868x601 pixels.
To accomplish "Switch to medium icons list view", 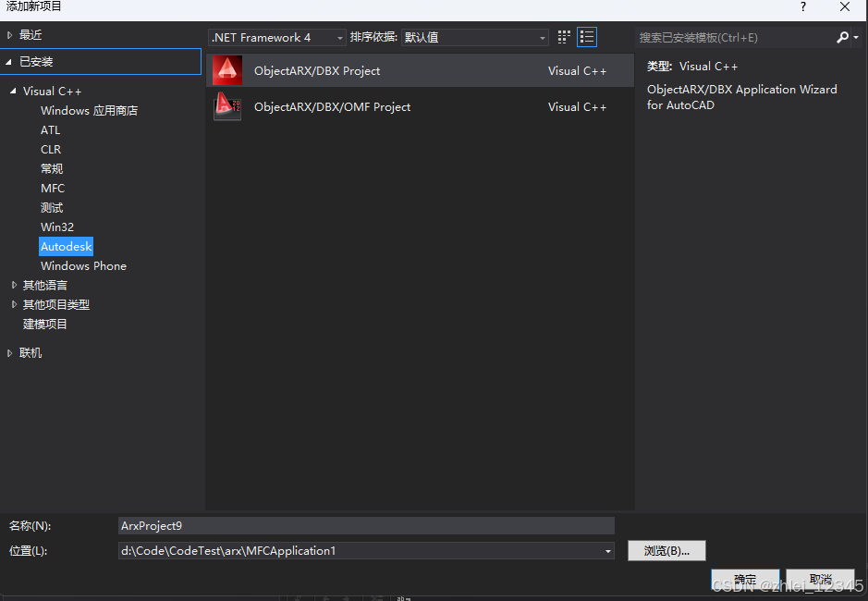I will tap(587, 37).
